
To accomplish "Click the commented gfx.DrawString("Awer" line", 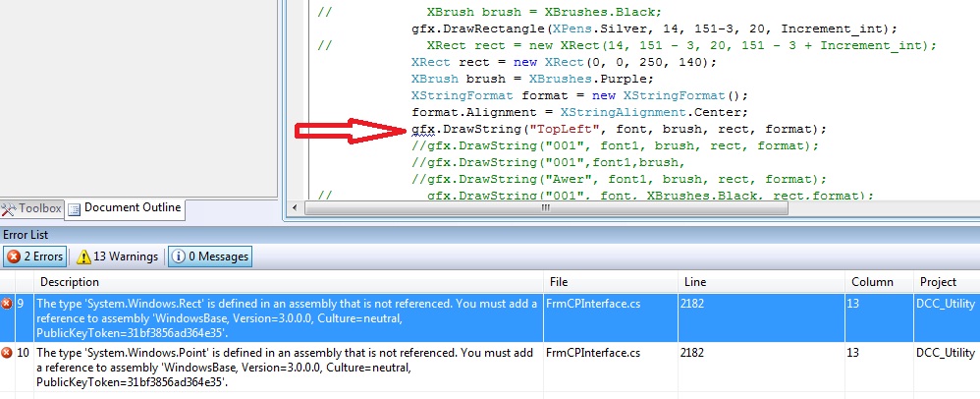I will tap(619, 180).
